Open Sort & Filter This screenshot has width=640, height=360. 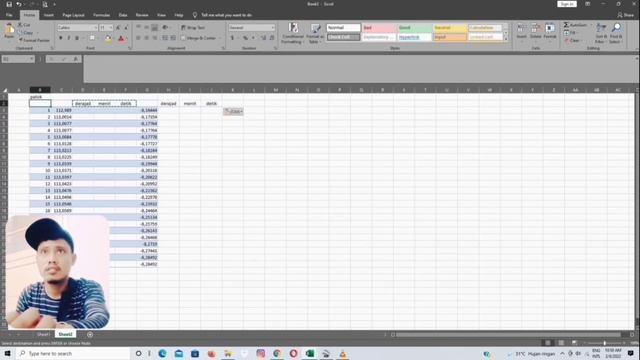[x=600, y=33]
